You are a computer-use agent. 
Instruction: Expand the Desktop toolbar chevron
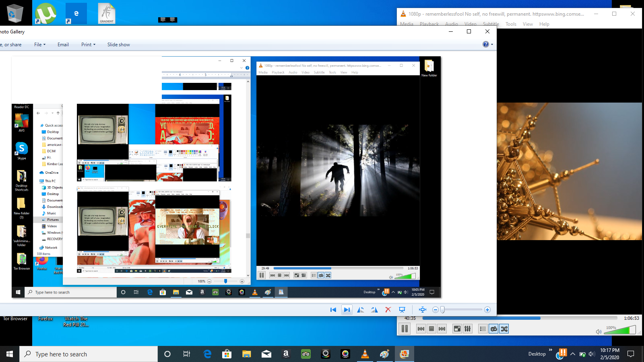[551, 350]
